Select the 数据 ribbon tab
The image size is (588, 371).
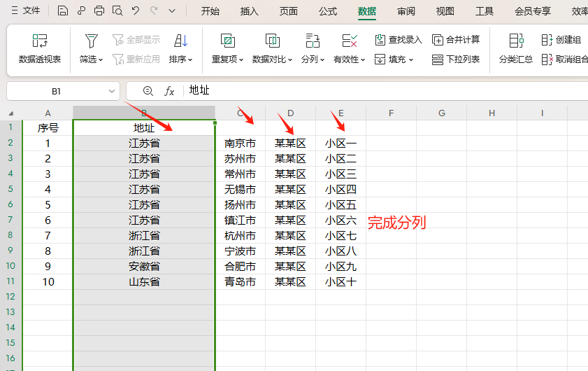367,11
